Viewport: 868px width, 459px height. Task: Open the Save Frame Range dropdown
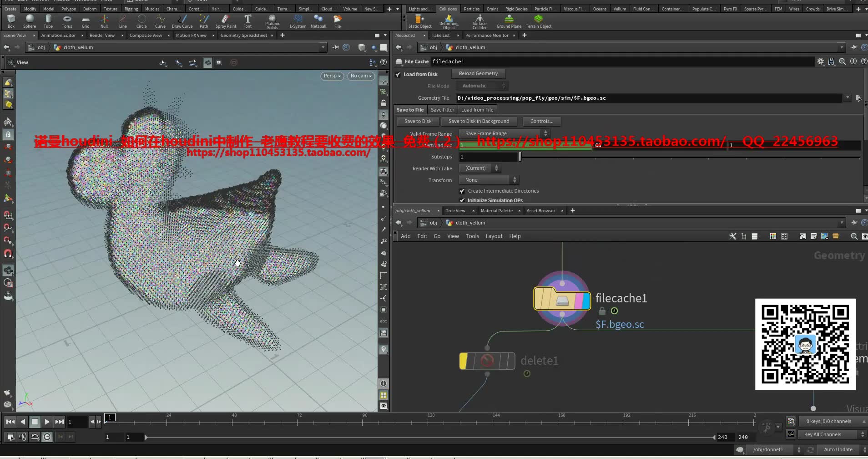pyautogui.click(x=504, y=133)
